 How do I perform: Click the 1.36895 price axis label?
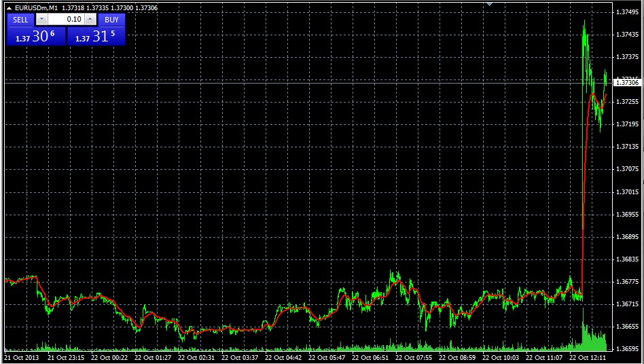pyautogui.click(x=627, y=237)
